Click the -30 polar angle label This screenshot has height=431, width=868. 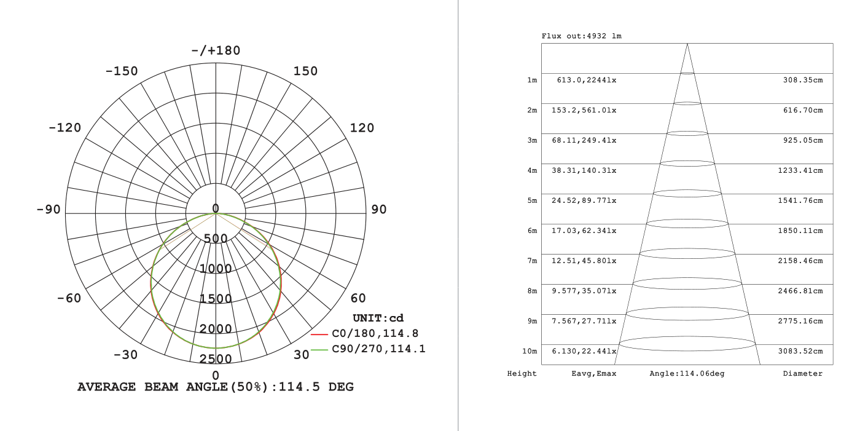[126, 355]
